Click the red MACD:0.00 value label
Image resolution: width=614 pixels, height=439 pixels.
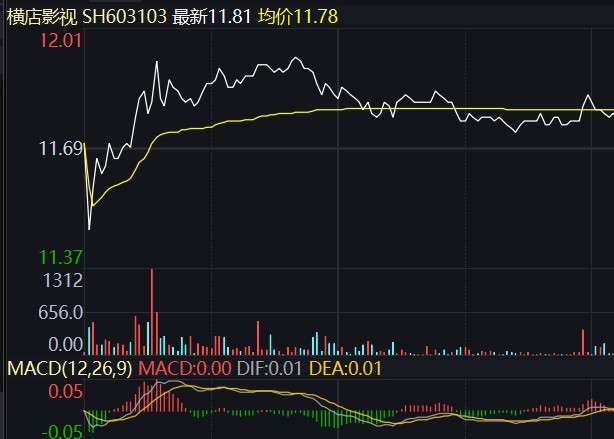pyautogui.click(x=185, y=369)
